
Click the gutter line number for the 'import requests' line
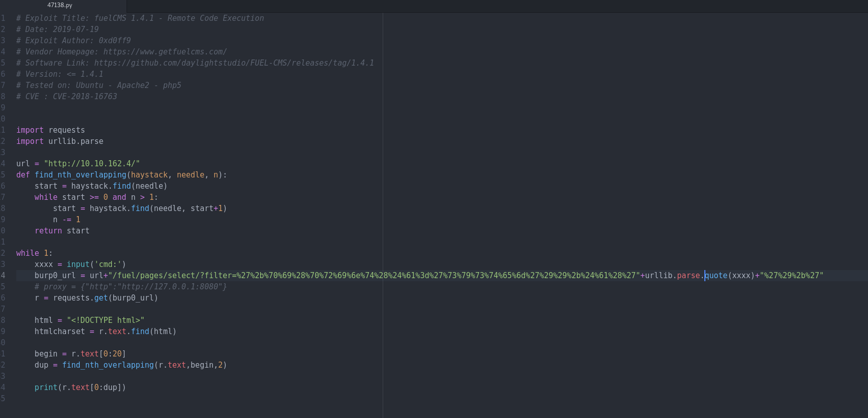click(3, 130)
